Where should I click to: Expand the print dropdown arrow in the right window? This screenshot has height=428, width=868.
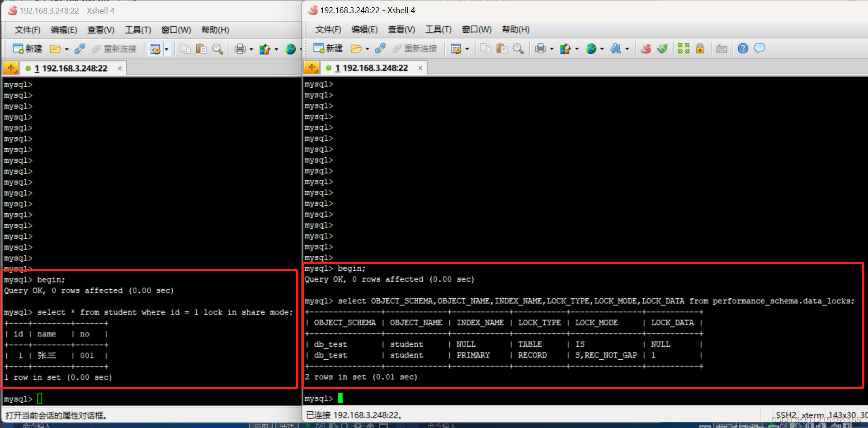552,49
